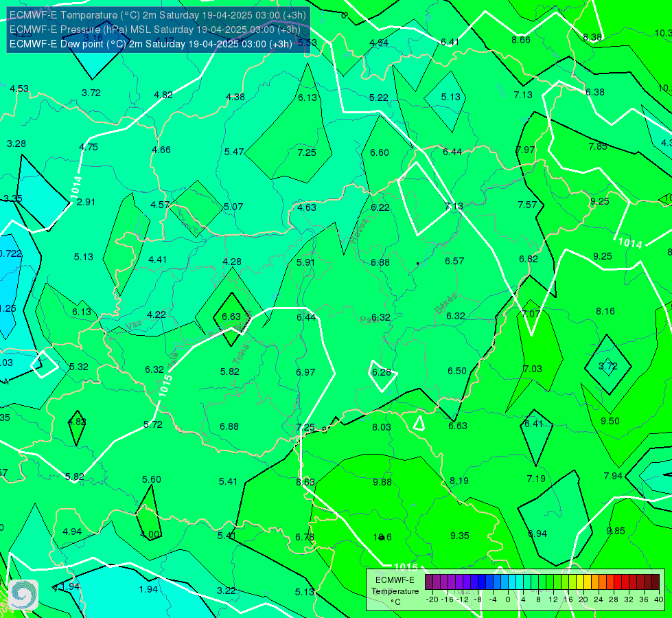Click the 7.19 temperature value
The image size is (672, 618).
click(x=535, y=479)
